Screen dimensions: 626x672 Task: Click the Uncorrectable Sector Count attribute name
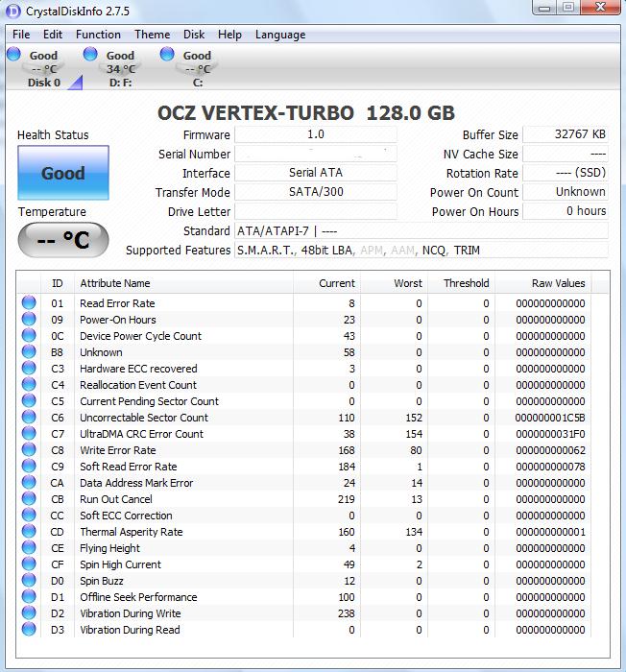click(x=144, y=418)
